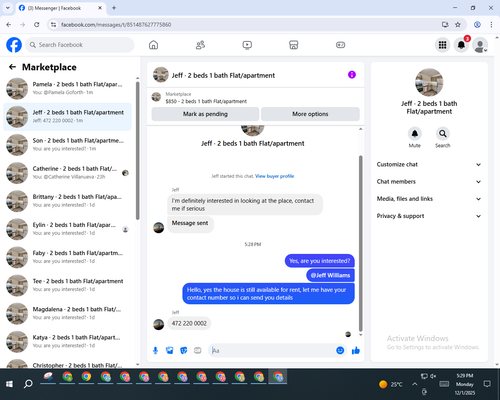Open Magdalena's conversation
This screenshot has height=400, width=500.
click(67, 314)
